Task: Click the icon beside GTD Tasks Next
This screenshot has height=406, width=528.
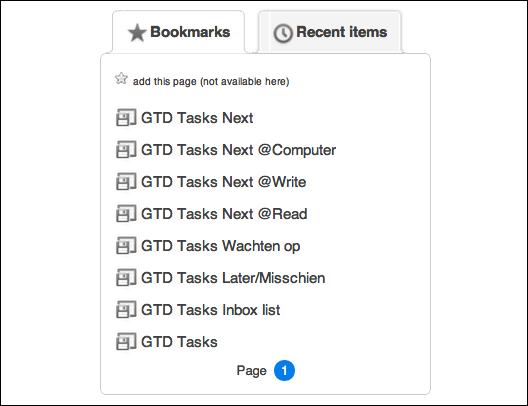Action: click(126, 117)
